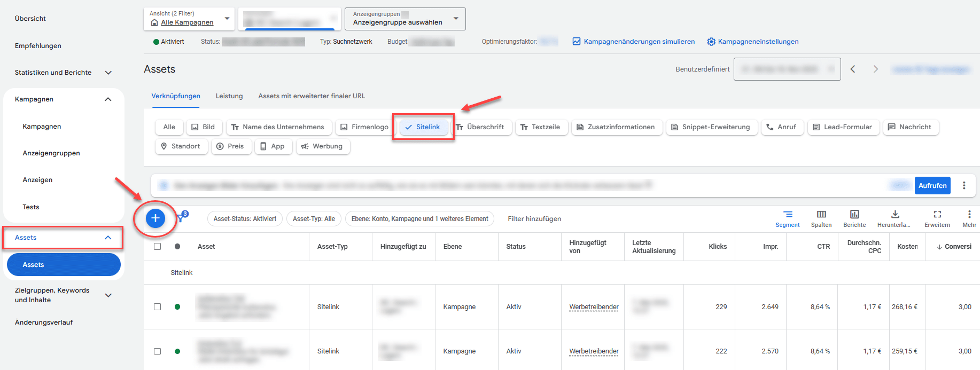980x370 pixels.
Task: Open Assets mit erweiterter finaler URL tab
Action: [x=312, y=96]
